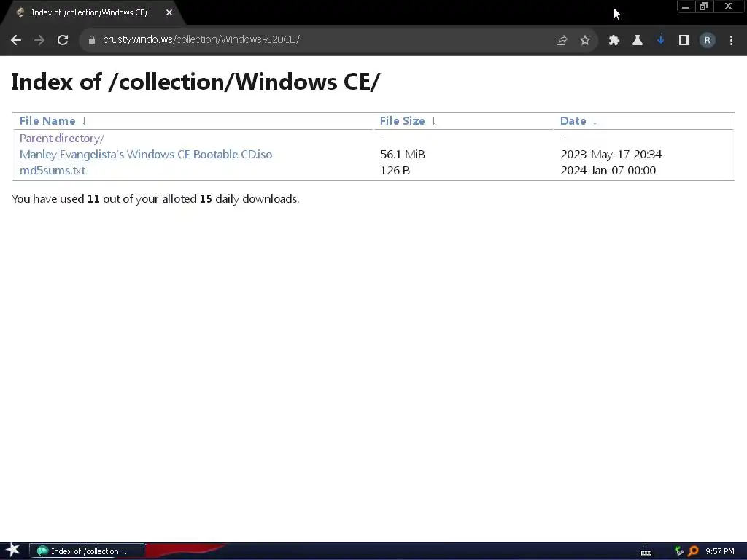Click the daily downloads usage message
747x560 pixels.
coord(155,198)
